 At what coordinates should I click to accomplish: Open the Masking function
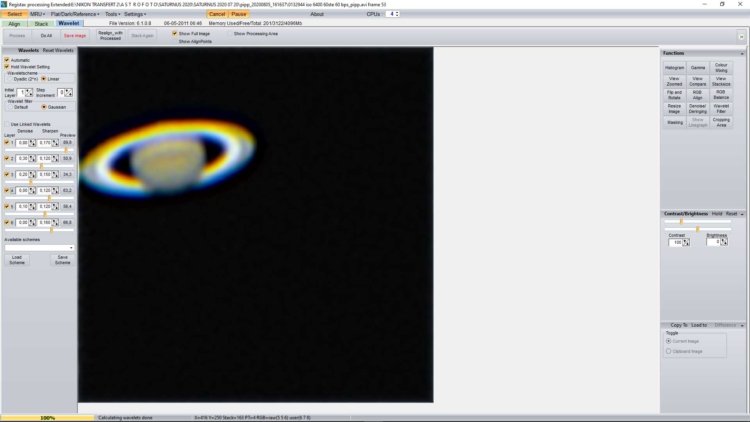[x=674, y=122]
